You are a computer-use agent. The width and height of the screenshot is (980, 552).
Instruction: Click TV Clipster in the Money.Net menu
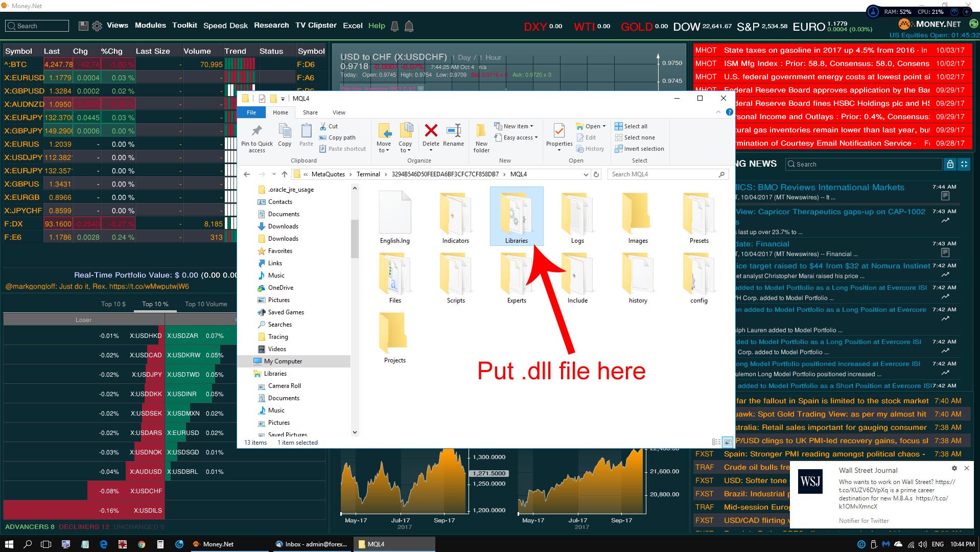click(x=316, y=25)
